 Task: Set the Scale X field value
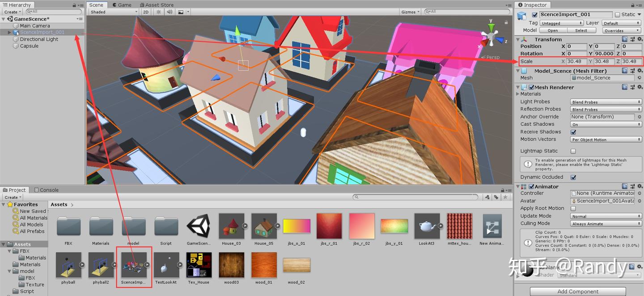pyautogui.click(x=576, y=61)
